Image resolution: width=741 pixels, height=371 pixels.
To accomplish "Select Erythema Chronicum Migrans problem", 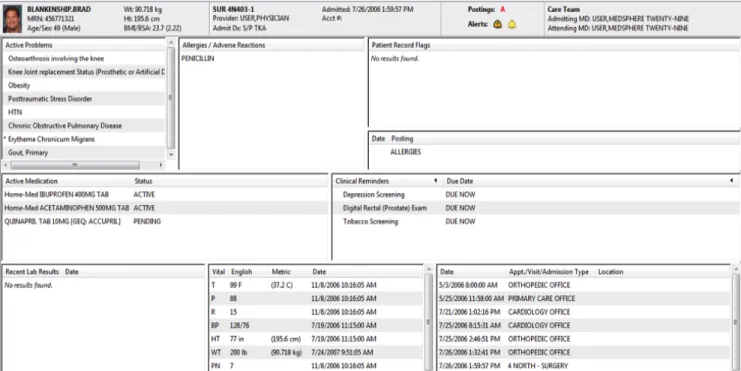I will [84, 139].
